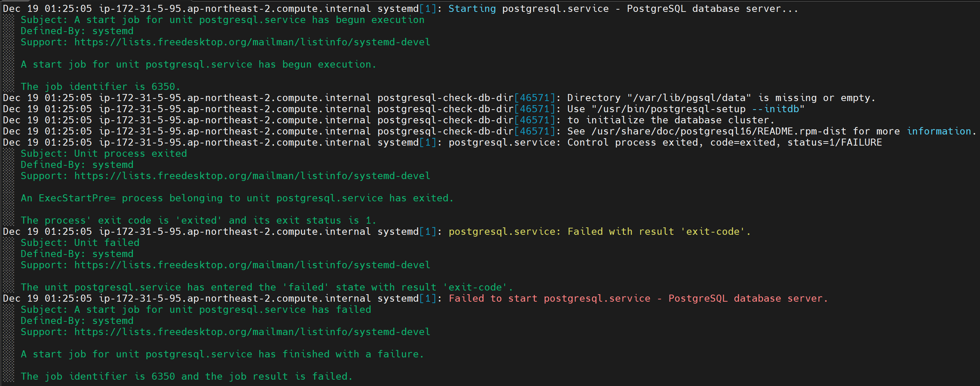Click 'Defined-By: systemd' under 'Subject: Unit process exited'
This screenshot has height=386, width=980.
coord(77,165)
